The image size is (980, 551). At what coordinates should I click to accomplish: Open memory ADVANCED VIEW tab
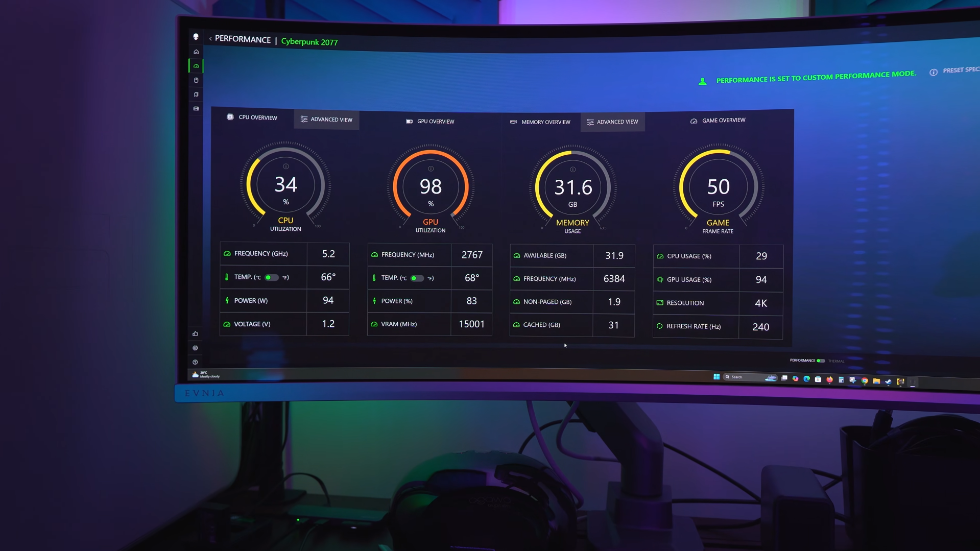[x=612, y=122]
